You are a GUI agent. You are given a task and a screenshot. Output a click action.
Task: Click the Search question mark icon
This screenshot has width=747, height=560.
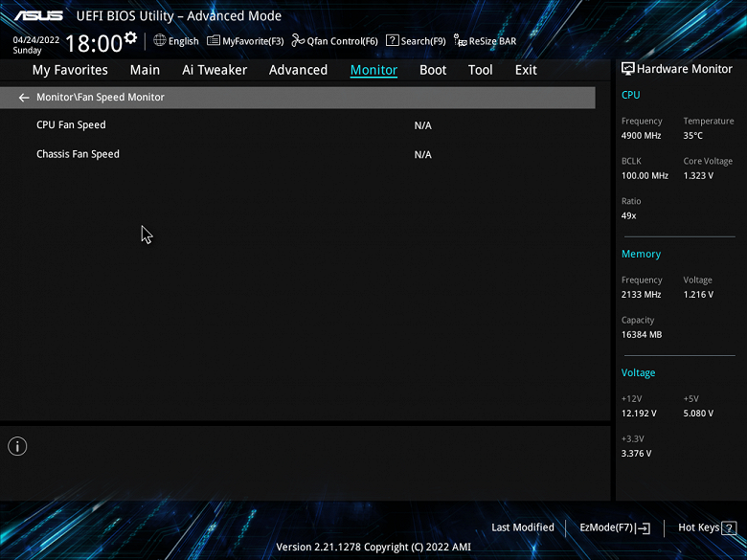pos(392,40)
